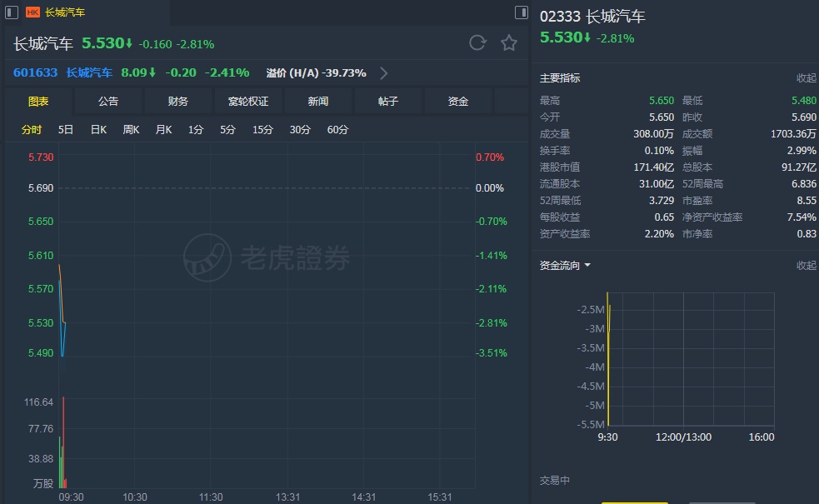Select the 5日 chart period

point(66,129)
